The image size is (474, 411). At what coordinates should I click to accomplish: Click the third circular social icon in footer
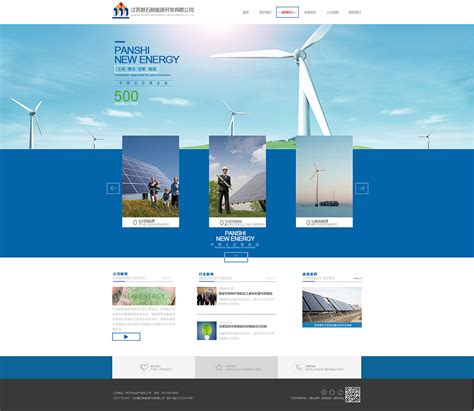[340, 392]
